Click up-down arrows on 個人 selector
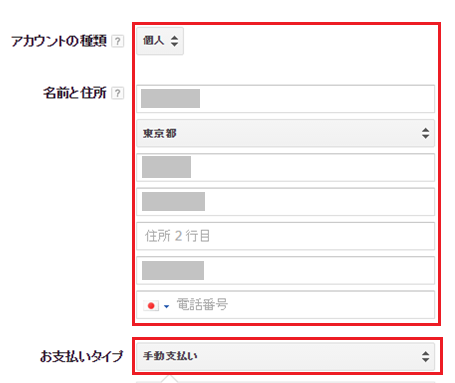 click(x=174, y=41)
